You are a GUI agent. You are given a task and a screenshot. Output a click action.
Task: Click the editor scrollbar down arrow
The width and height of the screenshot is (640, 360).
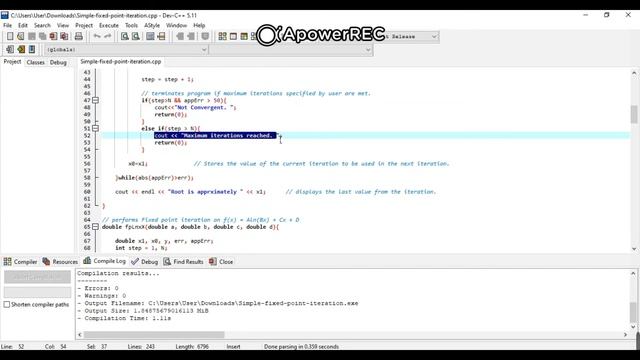tap(634, 249)
